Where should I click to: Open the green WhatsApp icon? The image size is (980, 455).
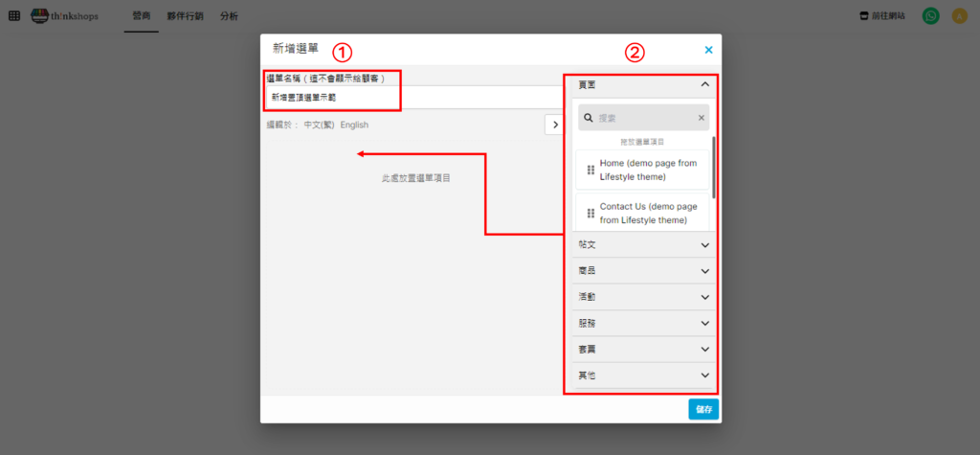coord(930,16)
